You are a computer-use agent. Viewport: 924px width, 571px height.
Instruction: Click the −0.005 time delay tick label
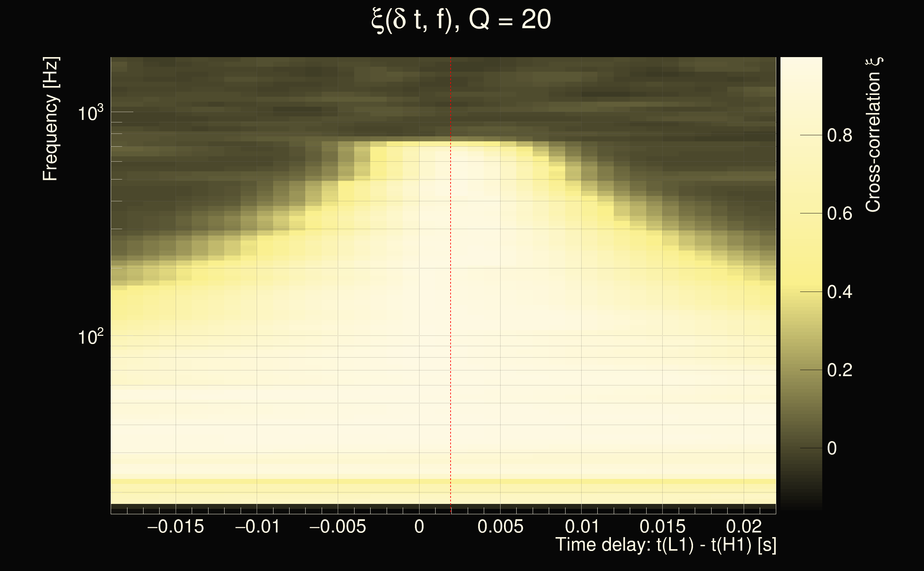tap(337, 527)
